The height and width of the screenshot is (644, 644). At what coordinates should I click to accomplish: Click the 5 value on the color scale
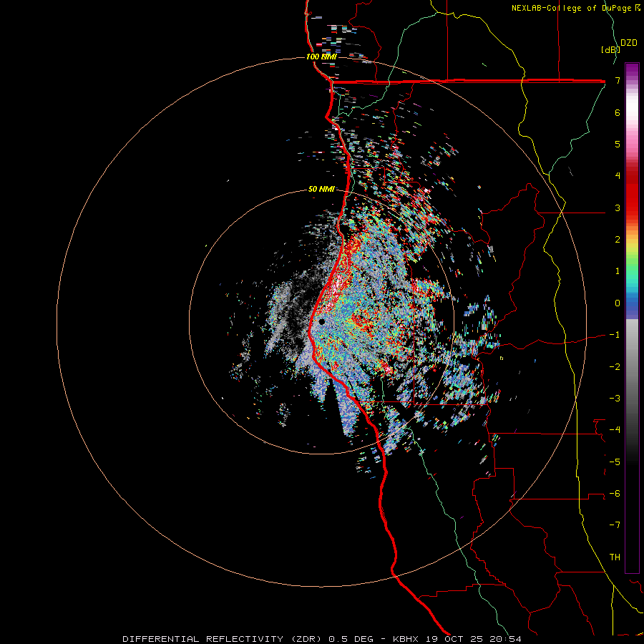(618, 144)
